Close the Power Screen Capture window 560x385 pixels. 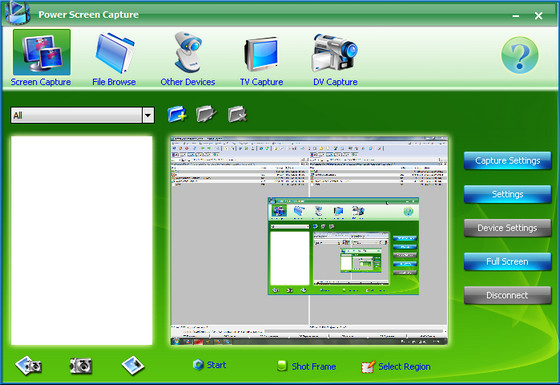point(539,16)
